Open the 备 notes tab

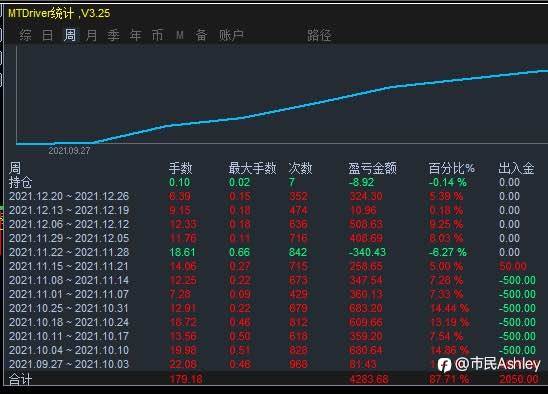click(201, 35)
